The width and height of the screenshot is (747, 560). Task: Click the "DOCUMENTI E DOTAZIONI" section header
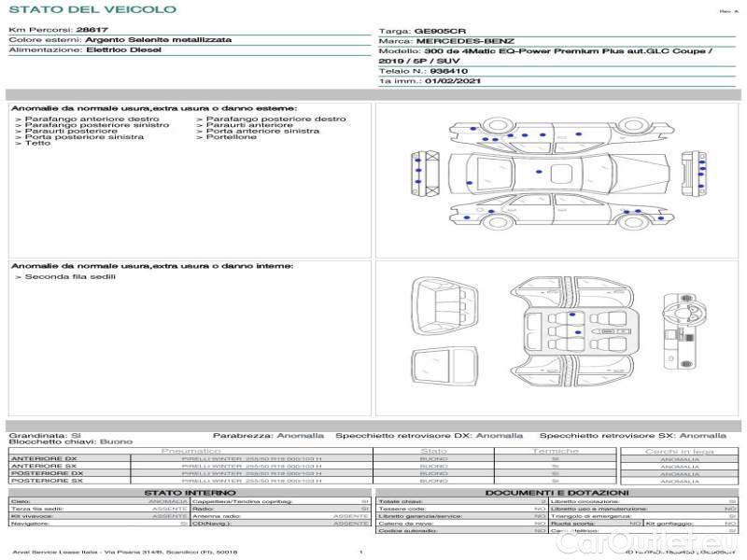[557, 493]
